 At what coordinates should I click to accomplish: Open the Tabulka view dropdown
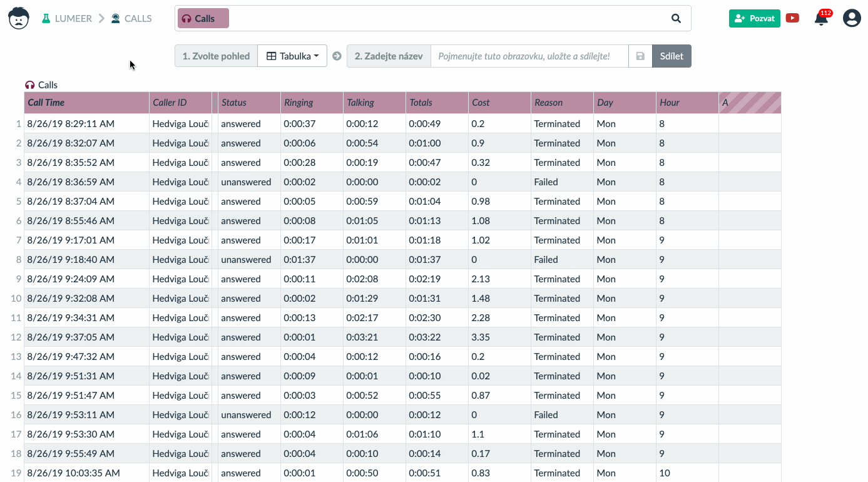click(x=292, y=56)
